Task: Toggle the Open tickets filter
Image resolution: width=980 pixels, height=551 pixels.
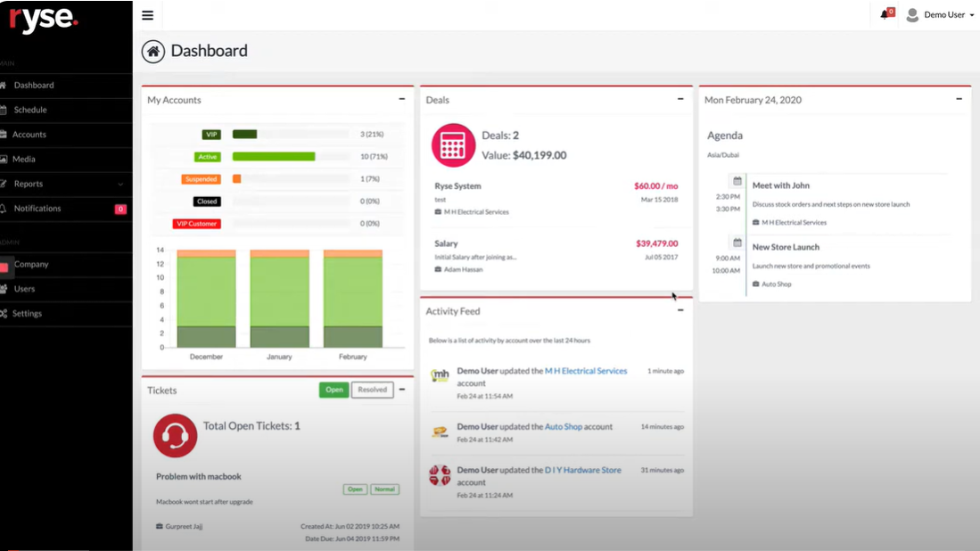Action: pyautogui.click(x=334, y=390)
